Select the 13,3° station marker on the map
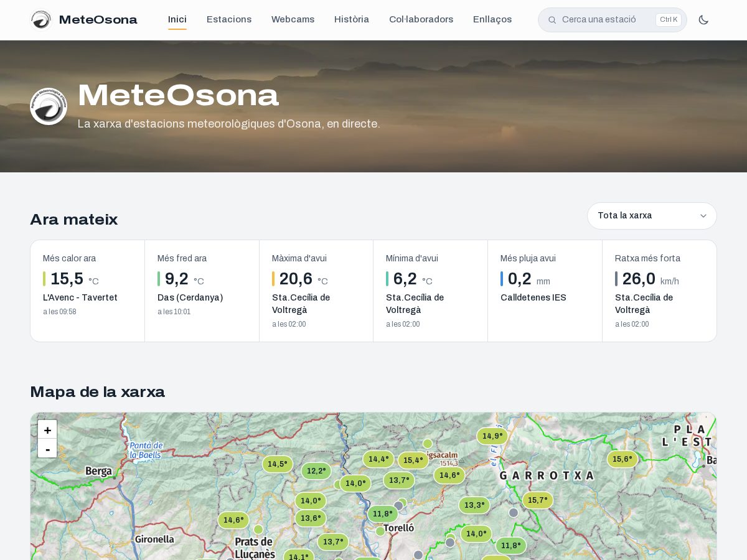This screenshot has width=747, height=560. coord(474,505)
